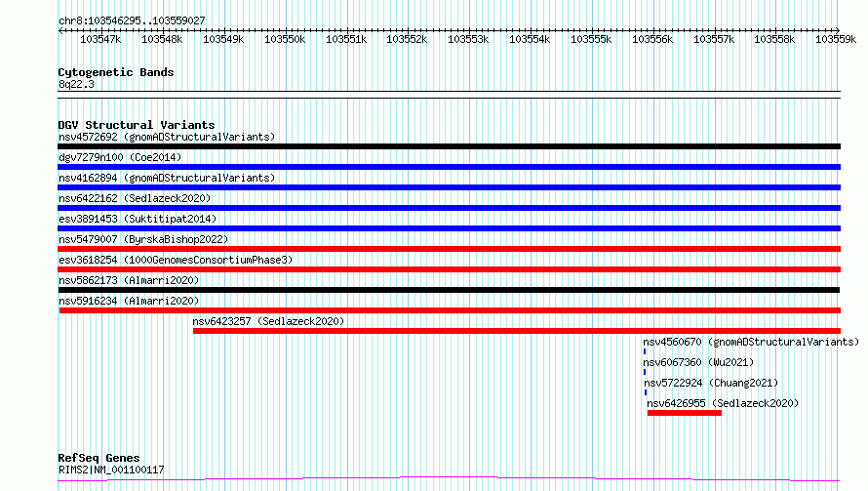
Task: Select the red esv3618254 variant bar
Action: [x=449, y=269]
